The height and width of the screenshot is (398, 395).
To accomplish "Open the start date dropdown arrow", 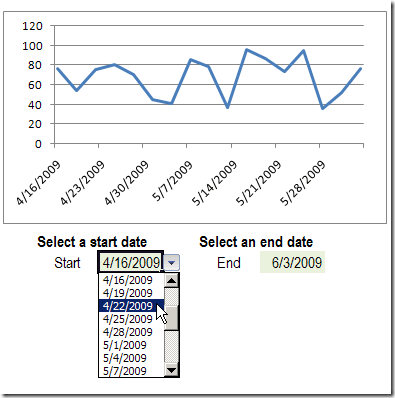I will click(x=172, y=263).
